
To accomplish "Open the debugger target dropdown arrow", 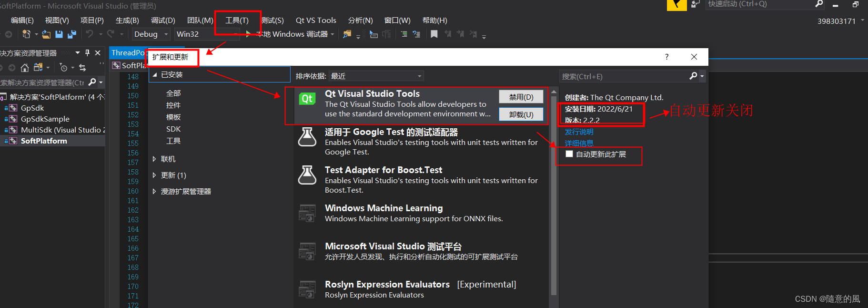I will point(332,34).
